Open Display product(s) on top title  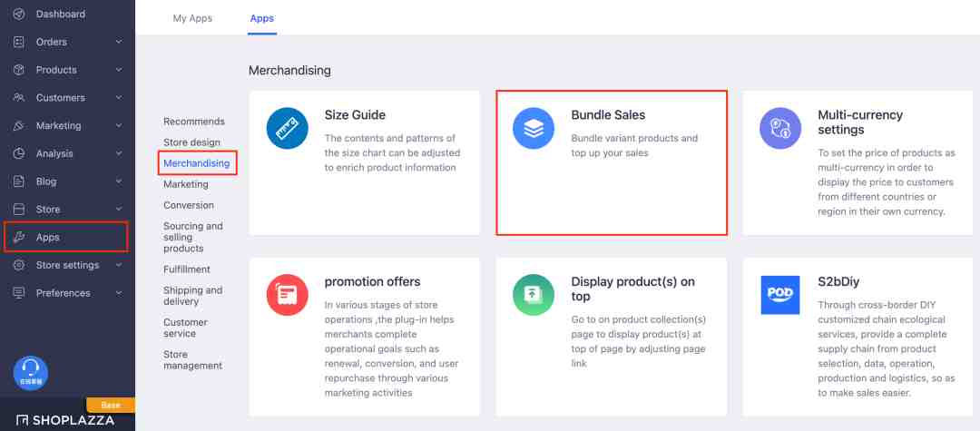[x=633, y=289]
